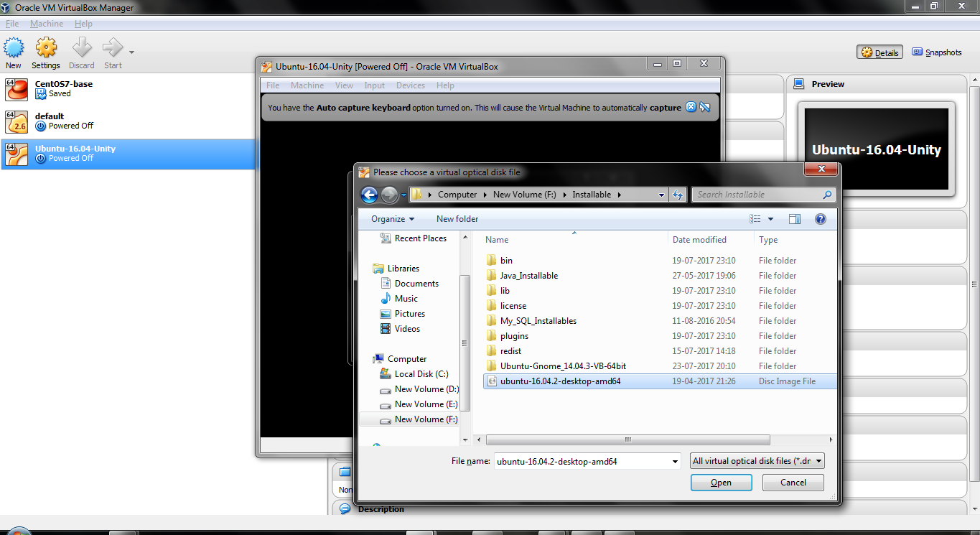
Task: Click the file list horizontal scrollbar
Action: [627, 439]
